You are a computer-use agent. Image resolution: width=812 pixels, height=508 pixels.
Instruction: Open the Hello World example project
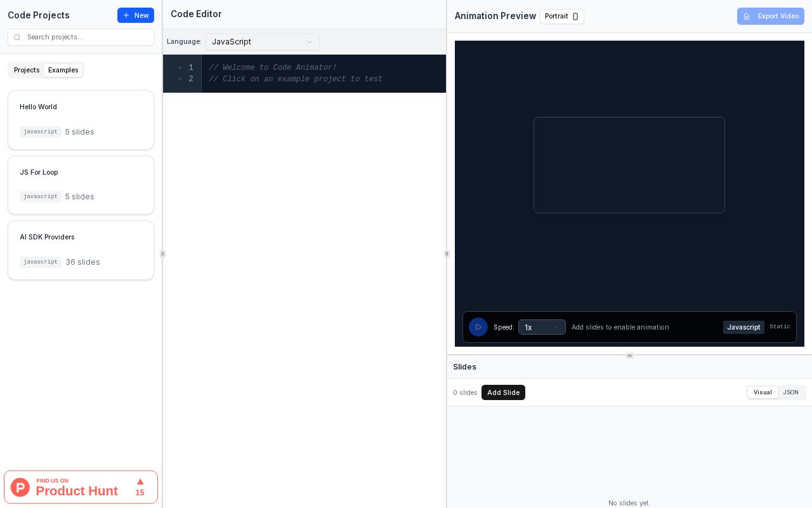click(81, 120)
